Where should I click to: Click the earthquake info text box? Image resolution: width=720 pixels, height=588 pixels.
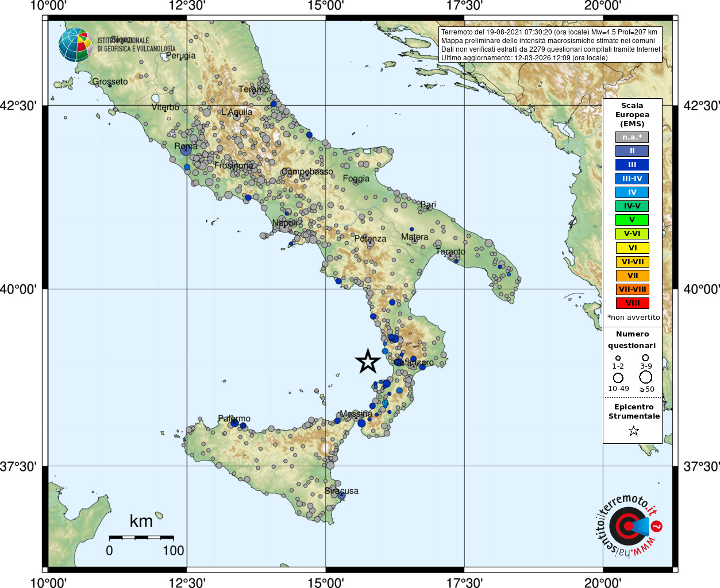pos(550,45)
